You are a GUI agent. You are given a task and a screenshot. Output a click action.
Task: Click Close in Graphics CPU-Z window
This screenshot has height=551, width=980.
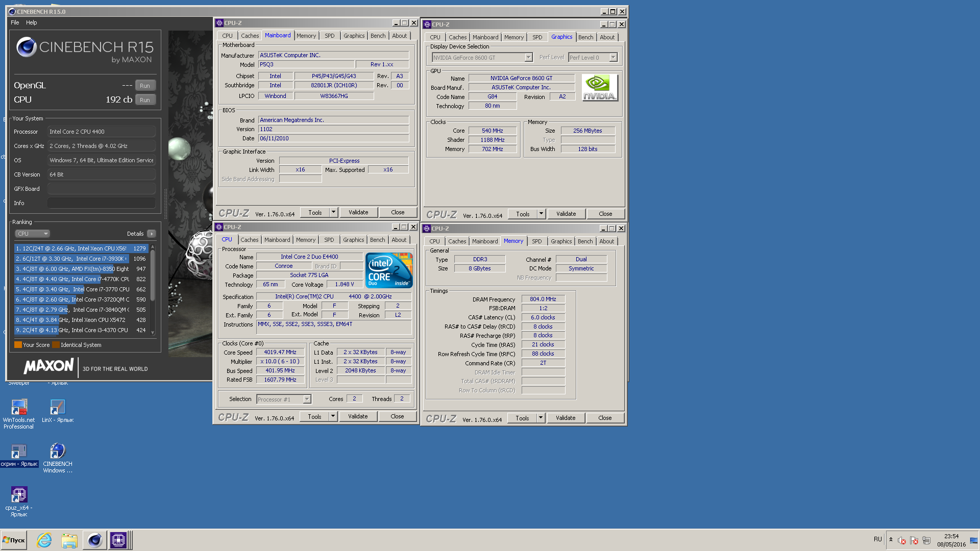click(605, 214)
